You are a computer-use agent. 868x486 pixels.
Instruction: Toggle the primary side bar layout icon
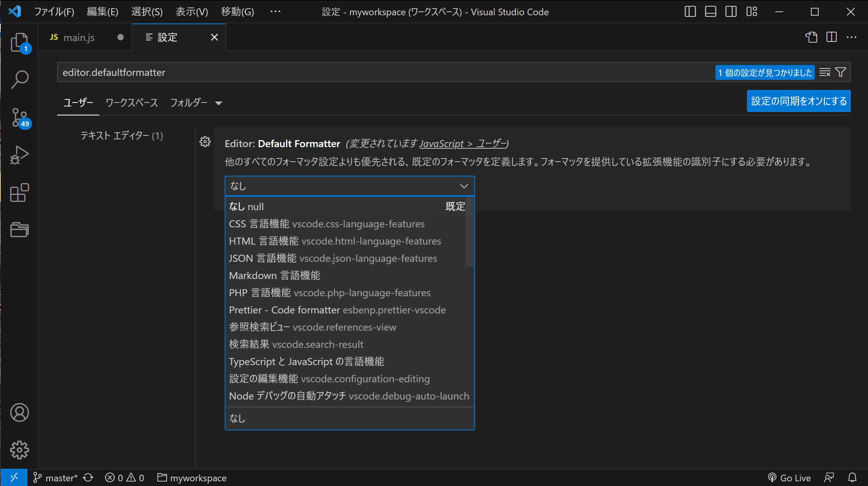click(690, 12)
